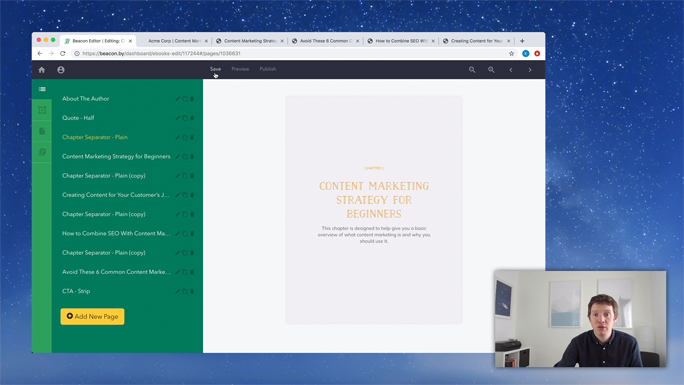Delete the Quote - Half page

192,118
